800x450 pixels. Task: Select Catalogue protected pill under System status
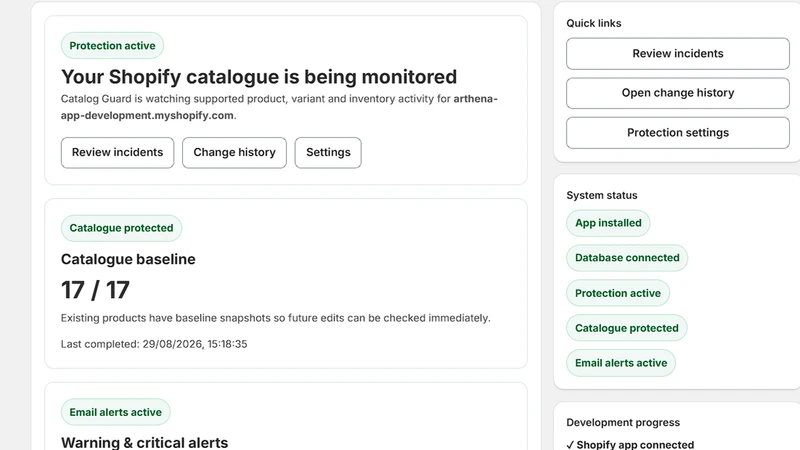(627, 328)
